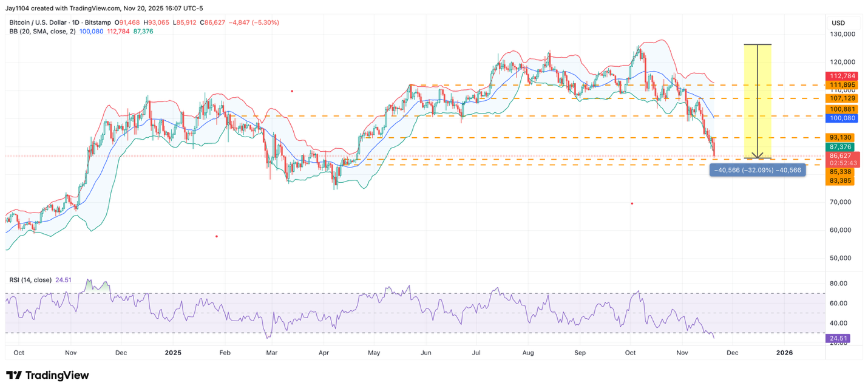Click the Jay1104 created with TradingView.com text
The height and width of the screenshot is (391, 868).
103,8
